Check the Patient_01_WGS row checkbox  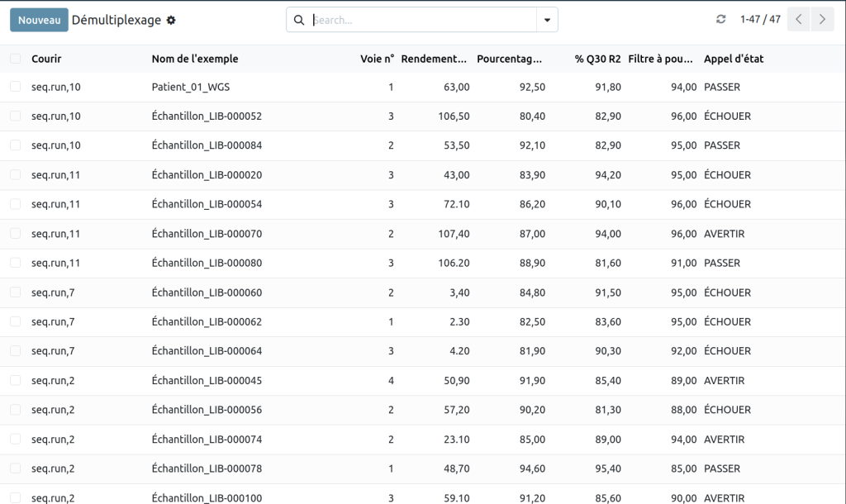click(x=16, y=87)
